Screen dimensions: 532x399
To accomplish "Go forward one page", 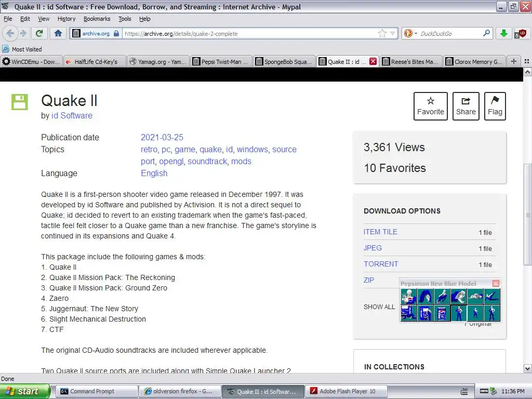I will [x=23, y=33].
